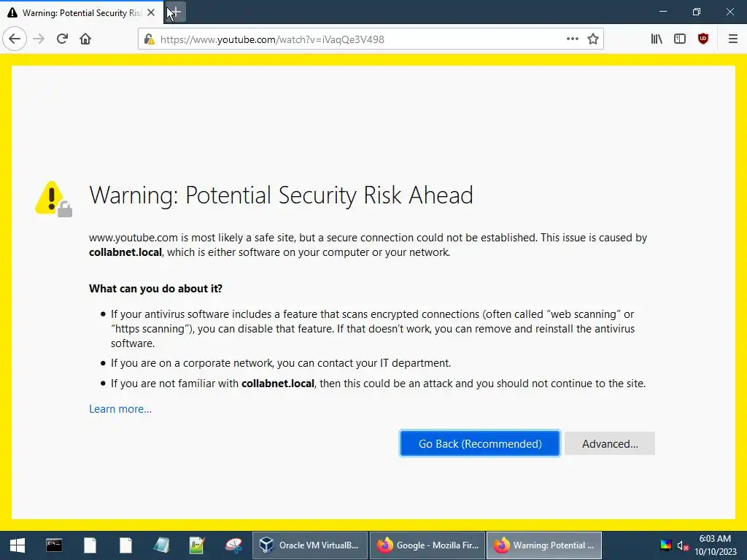The width and height of the screenshot is (747, 560).
Task: Open the Library icon in the toolbar
Action: (657, 39)
